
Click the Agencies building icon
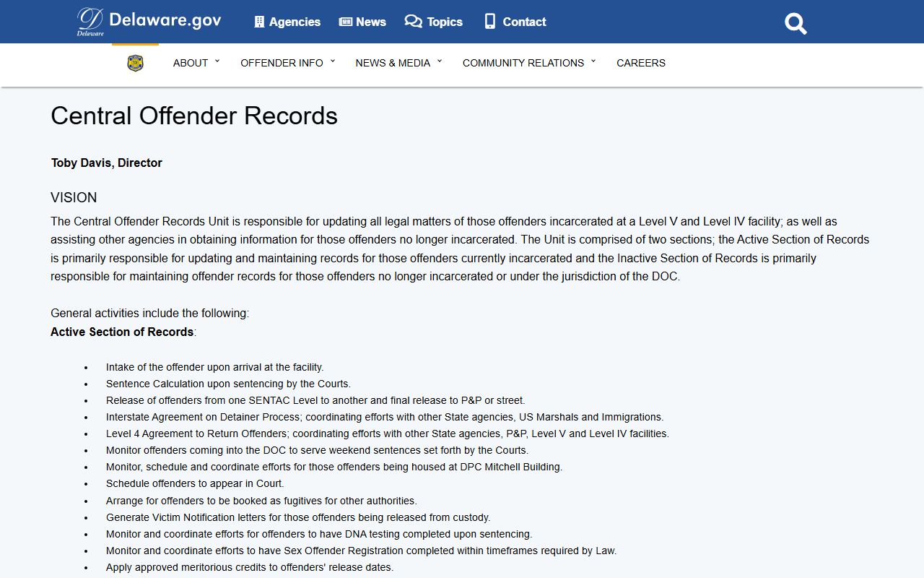(x=259, y=22)
